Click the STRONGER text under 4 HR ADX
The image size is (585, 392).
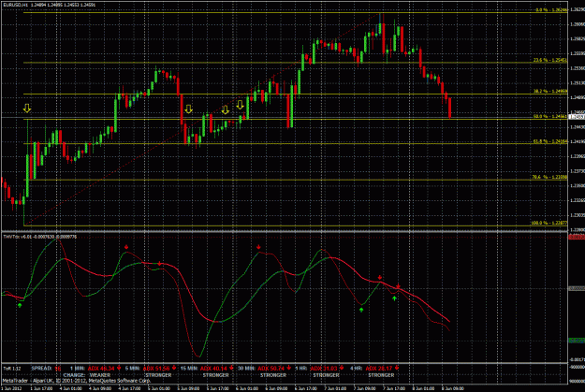381,375
